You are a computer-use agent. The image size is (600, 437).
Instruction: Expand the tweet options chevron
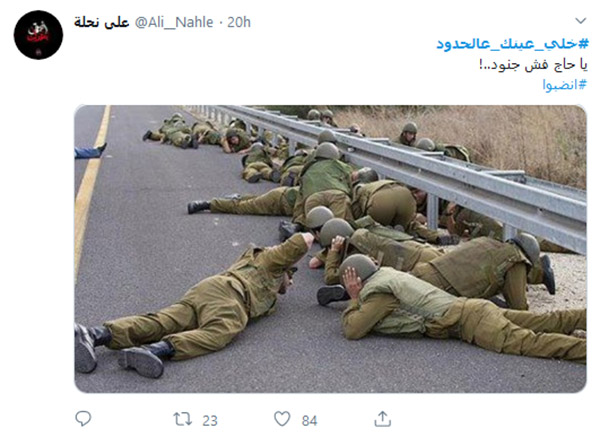(x=580, y=21)
